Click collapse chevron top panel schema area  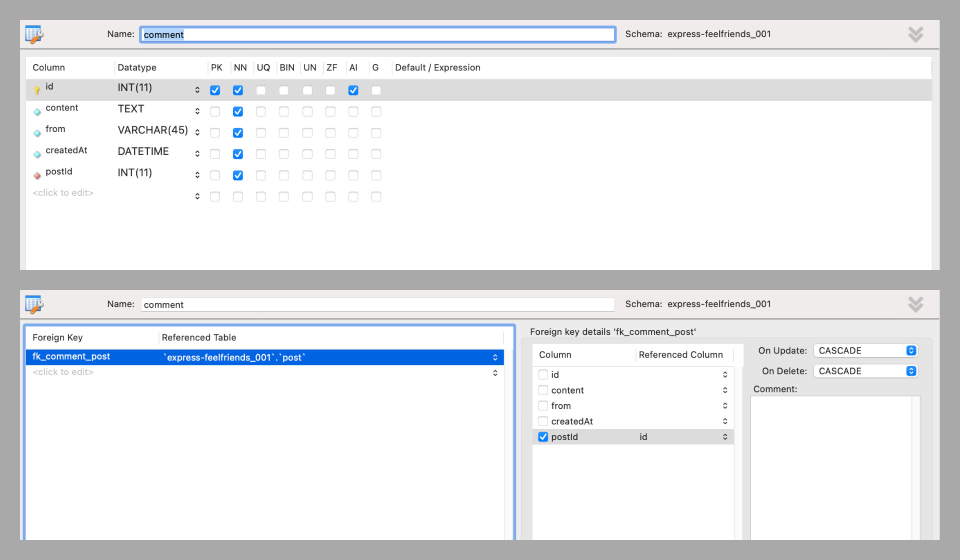(x=915, y=34)
